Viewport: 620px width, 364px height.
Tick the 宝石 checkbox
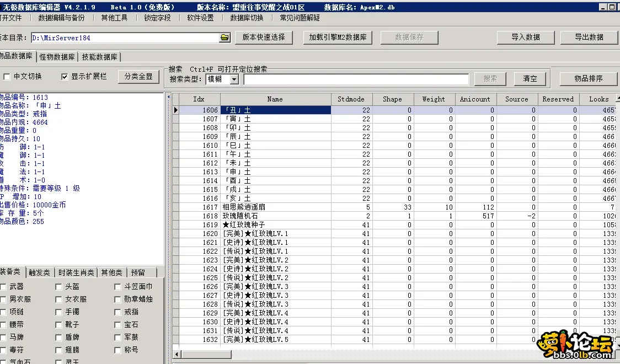117,324
